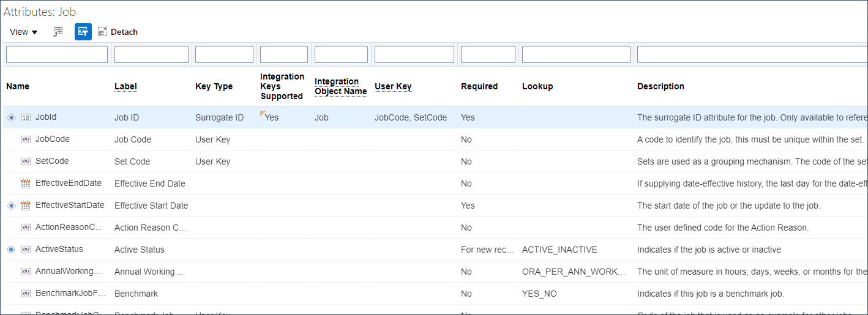Click the Description filter input box
The height and width of the screenshot is (315, 868).
point(752,54)
